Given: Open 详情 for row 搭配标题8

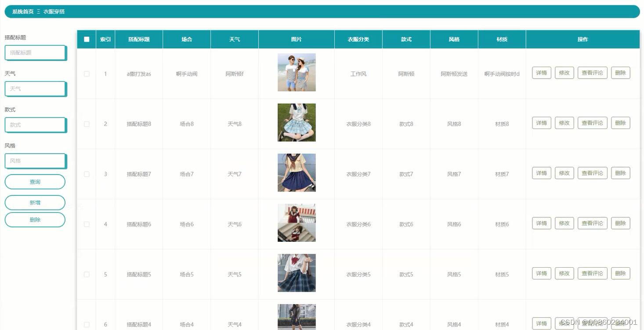Looking at the screenshot, I should [x=541, y=123].
